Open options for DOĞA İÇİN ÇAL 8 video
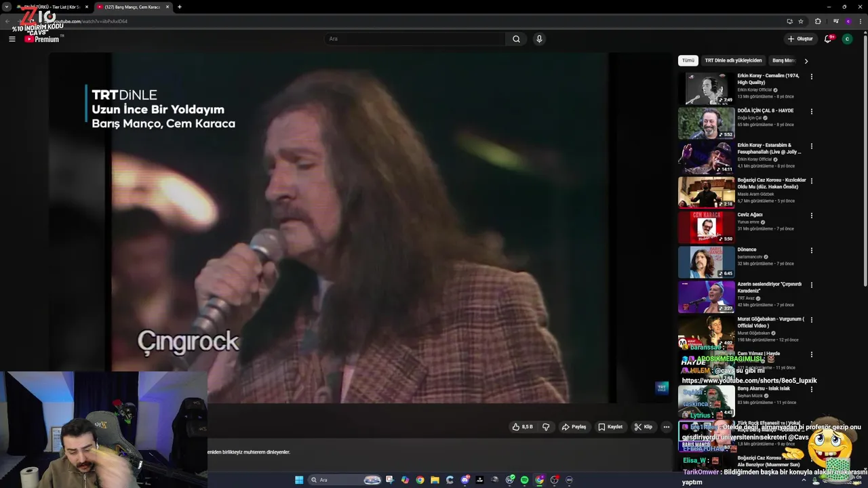The width and height of the screenshot is (868, 488). [811, 111]
